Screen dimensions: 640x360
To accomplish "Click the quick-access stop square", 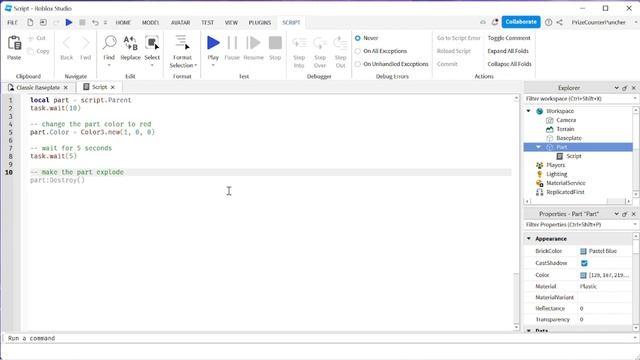I will click(82, 22).
